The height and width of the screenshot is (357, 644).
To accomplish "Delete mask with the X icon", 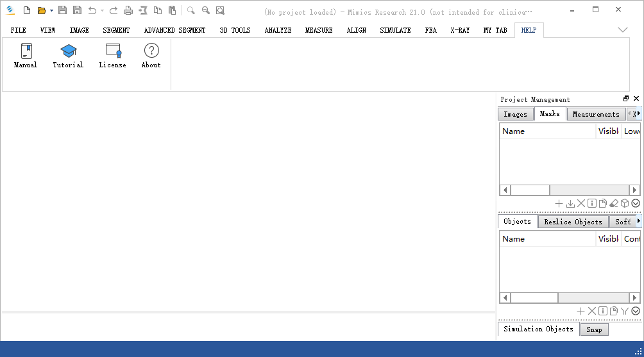I will coord(580,204).
